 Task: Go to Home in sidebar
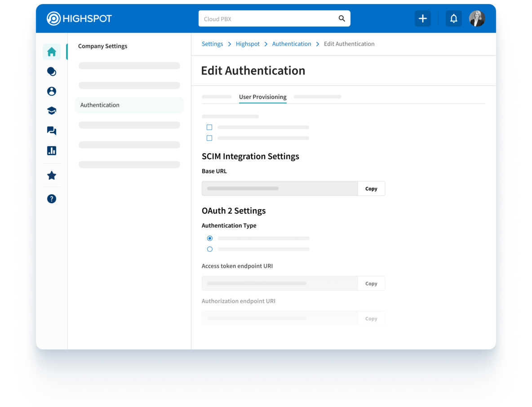(x=52, y=52)
